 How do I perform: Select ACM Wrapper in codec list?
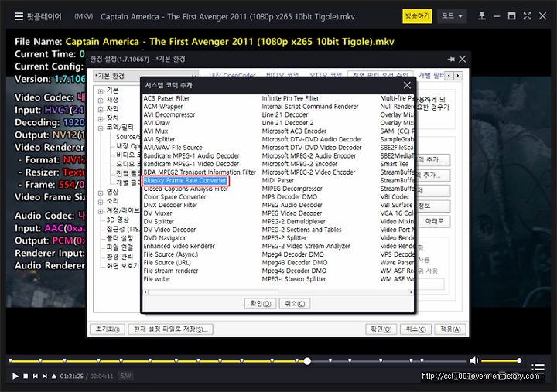[x=162, y=107]
